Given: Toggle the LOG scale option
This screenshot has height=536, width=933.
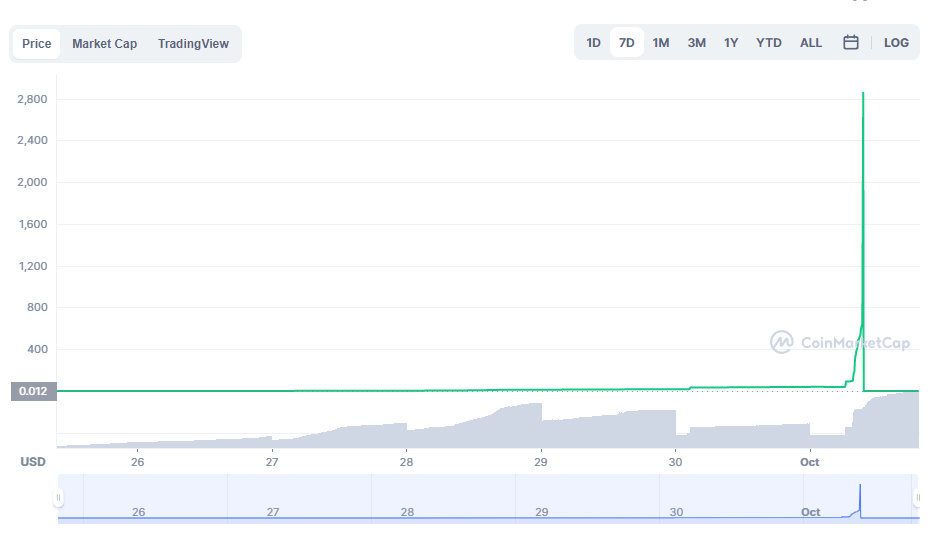Looking at the screenshot, I should [896, 43].
